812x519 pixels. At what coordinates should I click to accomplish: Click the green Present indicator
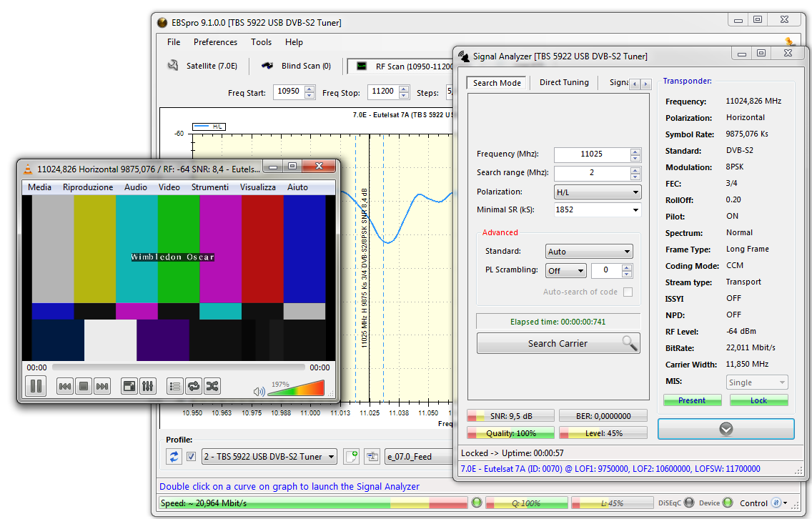click(x=693, y=400)
